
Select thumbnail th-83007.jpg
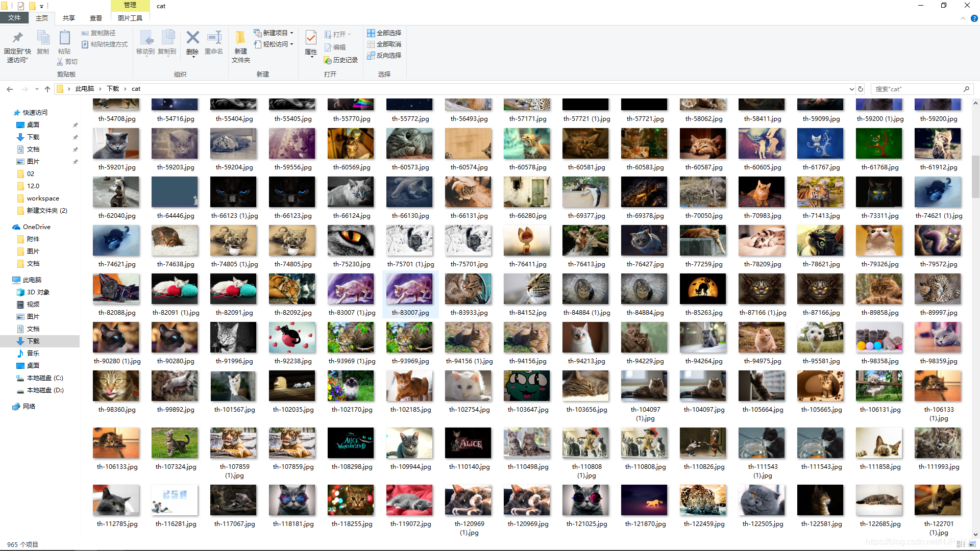coord(410,289)
